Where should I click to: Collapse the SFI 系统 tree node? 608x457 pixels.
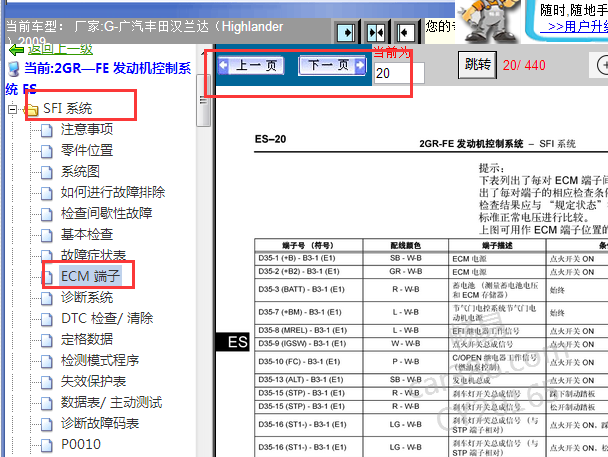(12, 109)
